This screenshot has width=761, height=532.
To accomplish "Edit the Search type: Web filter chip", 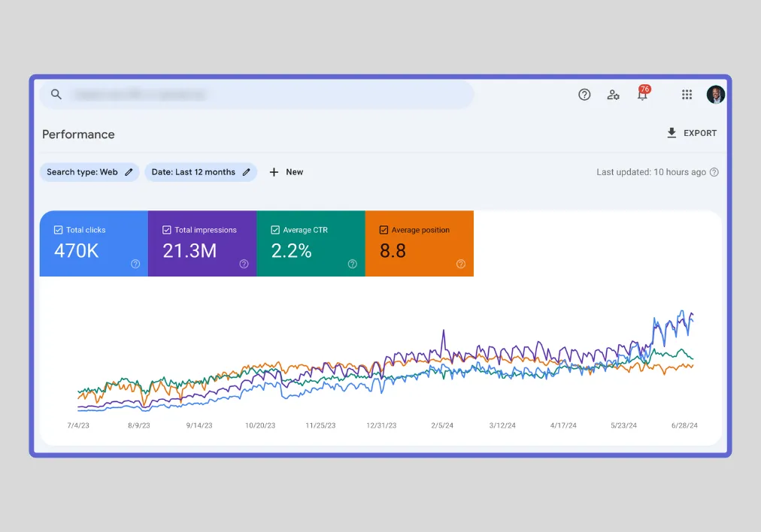I will [x=89, y=172].
